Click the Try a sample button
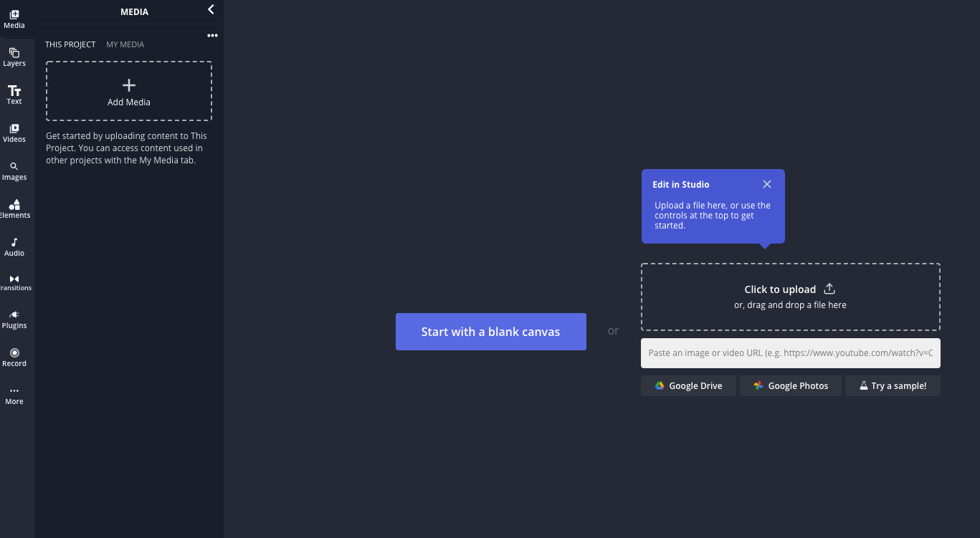 pos(893,386)
